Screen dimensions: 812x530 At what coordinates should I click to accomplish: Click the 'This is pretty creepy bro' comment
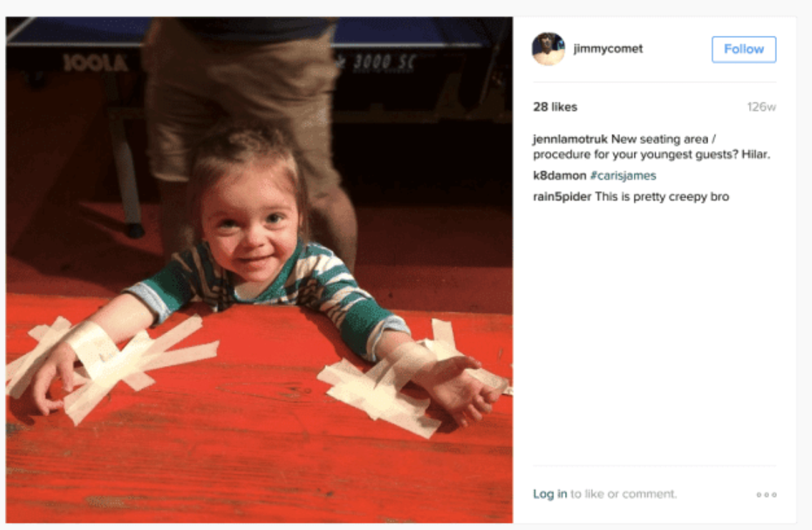tap(662, 197)
